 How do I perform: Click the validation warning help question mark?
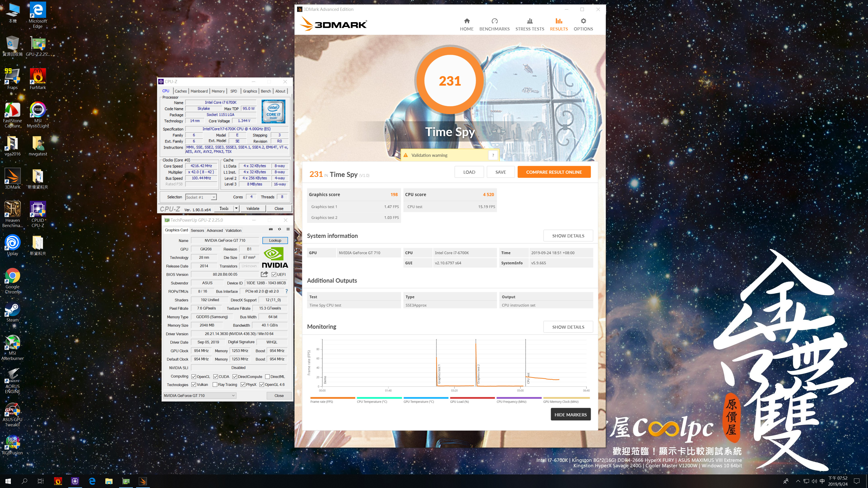click(x=493, y=155)
